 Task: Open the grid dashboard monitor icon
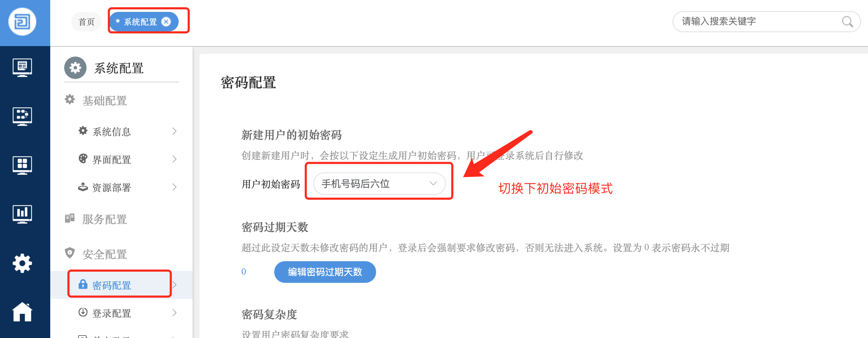click(22, 165)
